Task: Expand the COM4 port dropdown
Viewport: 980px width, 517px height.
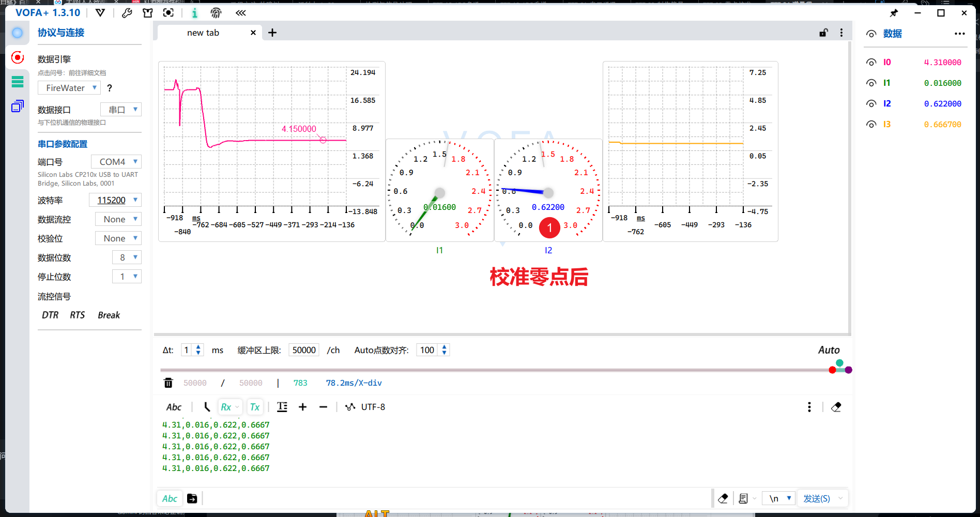Action: pos(116,162)
